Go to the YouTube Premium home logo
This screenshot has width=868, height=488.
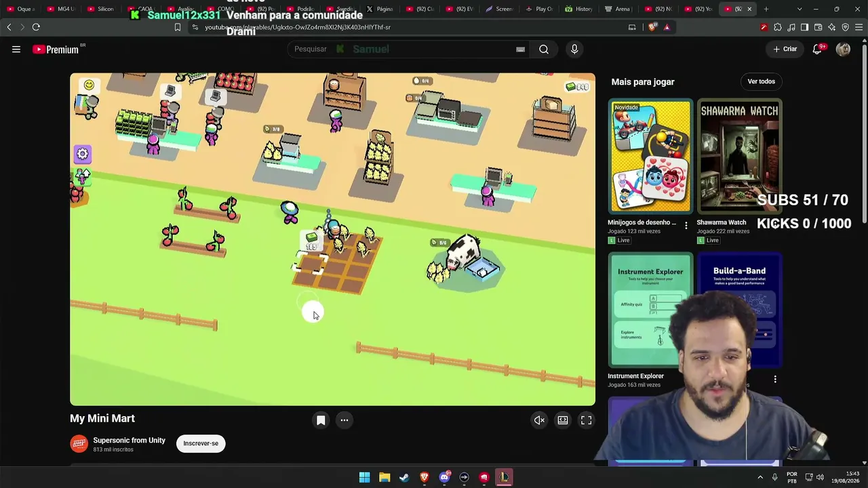click(56, 49)
